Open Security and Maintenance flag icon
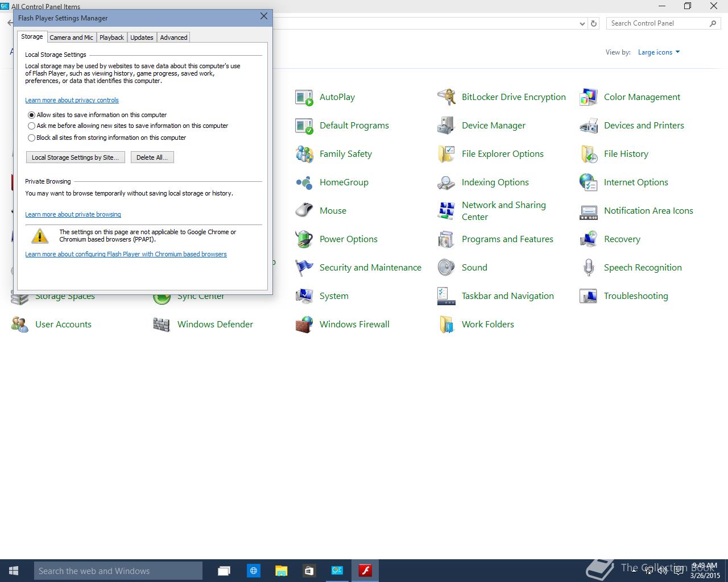The height and width of the screenshot is (582, 728). [304, 268]
